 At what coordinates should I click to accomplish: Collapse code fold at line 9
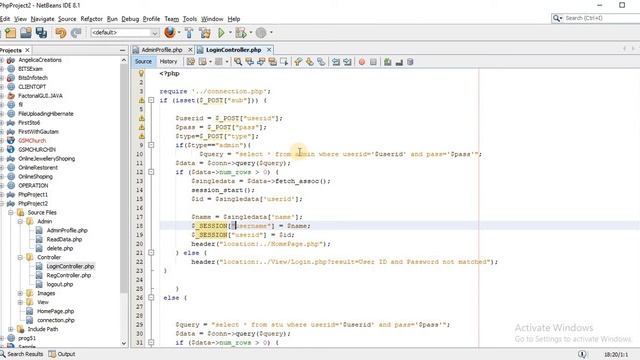point(151,145)
